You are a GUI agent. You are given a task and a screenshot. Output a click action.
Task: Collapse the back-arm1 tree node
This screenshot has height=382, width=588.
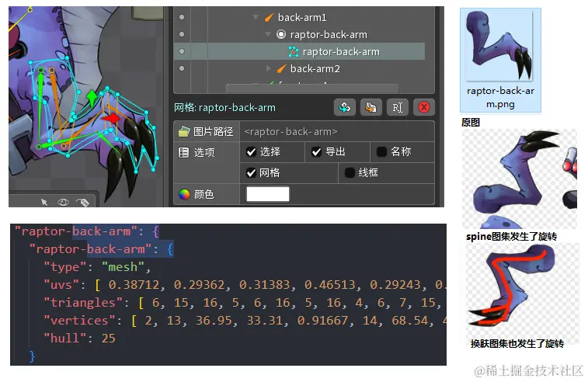tap(256, 17)
